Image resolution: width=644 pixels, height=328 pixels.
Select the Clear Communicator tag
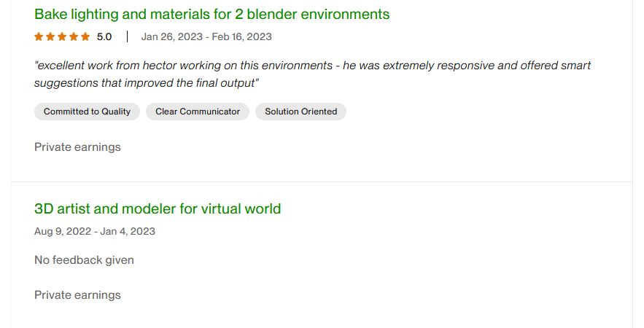[198, 112]
